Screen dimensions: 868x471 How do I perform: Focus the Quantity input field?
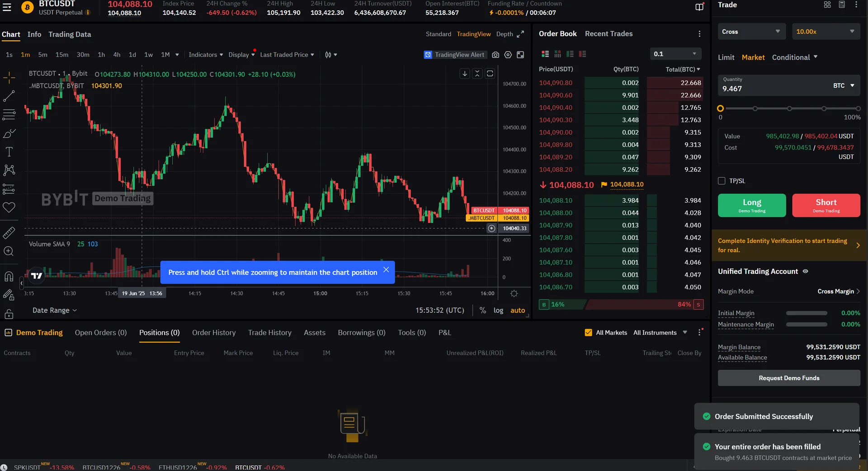pyautogui.click(x=774, y=85)
